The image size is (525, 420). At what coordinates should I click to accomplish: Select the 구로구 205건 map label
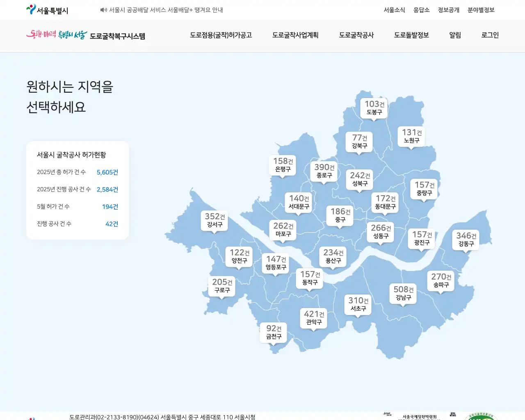(x=222, y=286)
